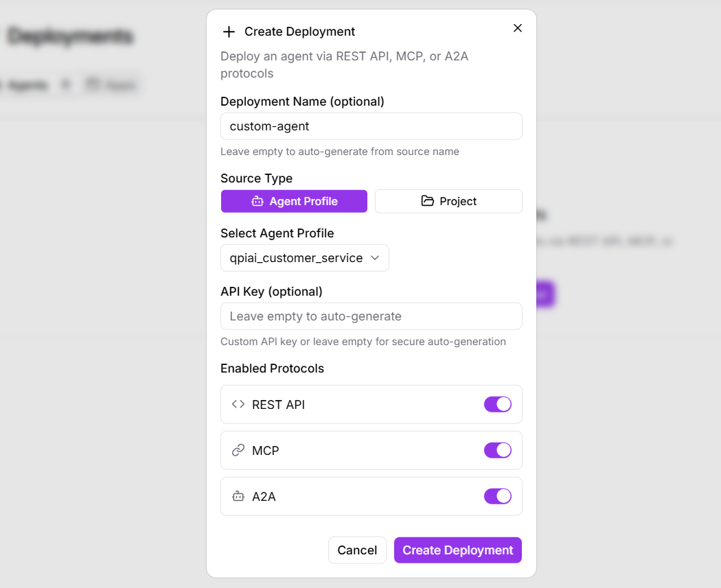Expand the agent profile chevron arrow
Image resolution: width=721 pixels, height=588 pixels.
point(375,258)
